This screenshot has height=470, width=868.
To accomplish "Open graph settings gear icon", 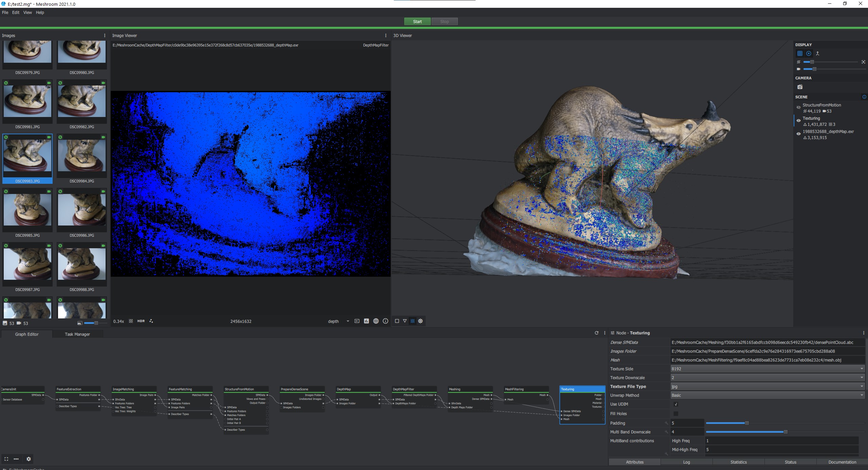I will [x=29, y=459].
